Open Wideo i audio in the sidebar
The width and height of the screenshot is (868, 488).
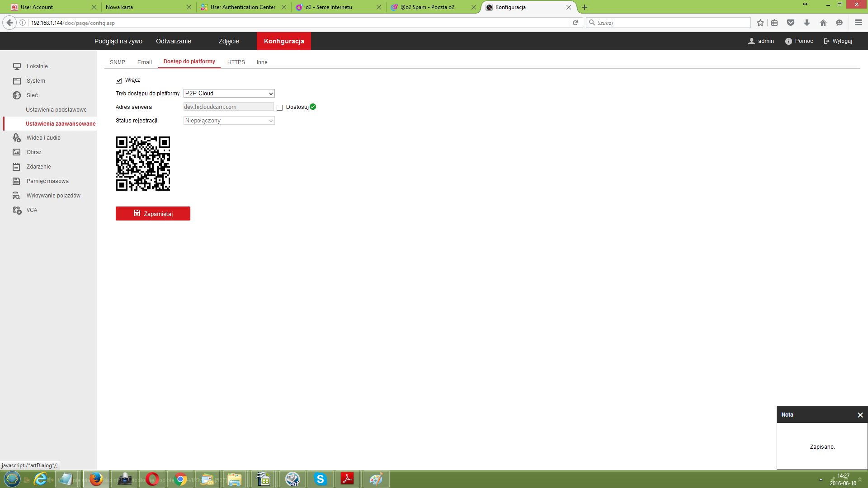43,138
